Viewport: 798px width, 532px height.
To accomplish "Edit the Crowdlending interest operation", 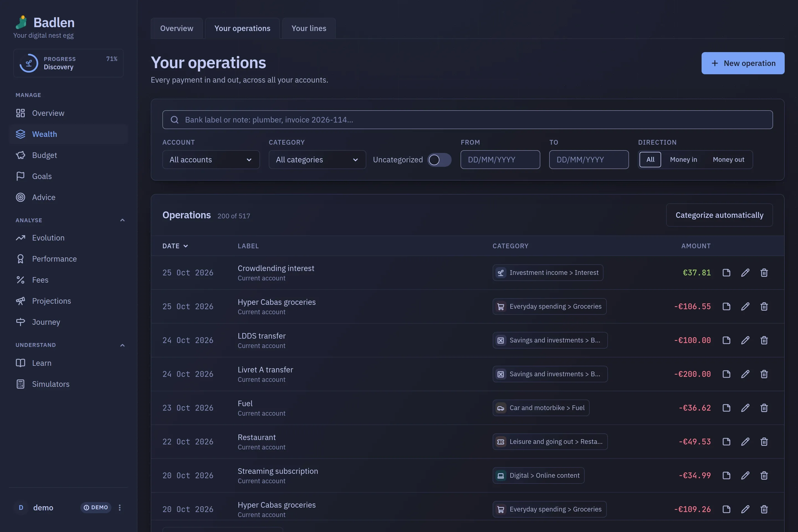I will tap(745, 272).
